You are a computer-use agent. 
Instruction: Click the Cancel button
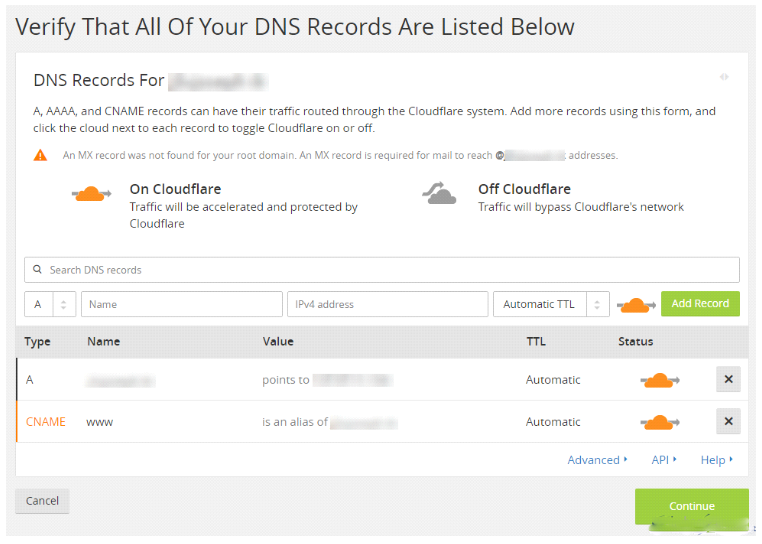42,501
